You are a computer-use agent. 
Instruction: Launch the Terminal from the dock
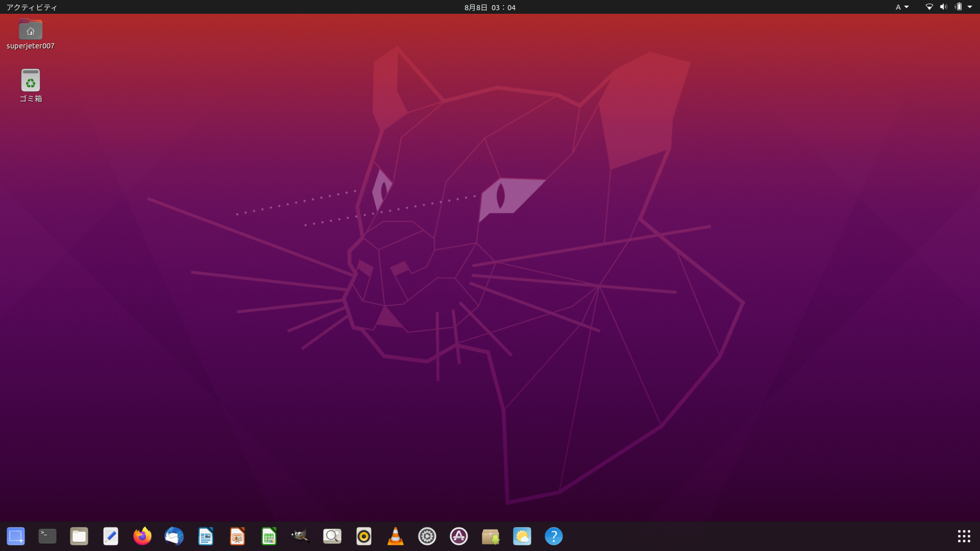[47, 536]
